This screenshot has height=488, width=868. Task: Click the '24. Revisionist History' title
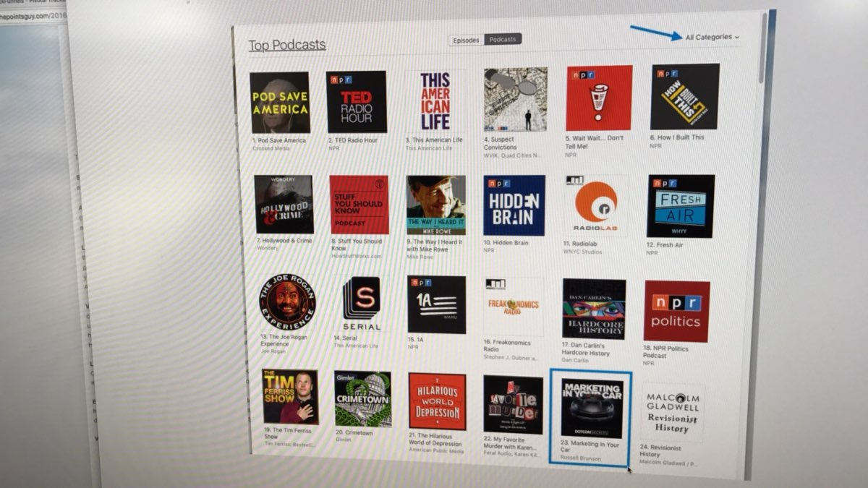(661, 451)
